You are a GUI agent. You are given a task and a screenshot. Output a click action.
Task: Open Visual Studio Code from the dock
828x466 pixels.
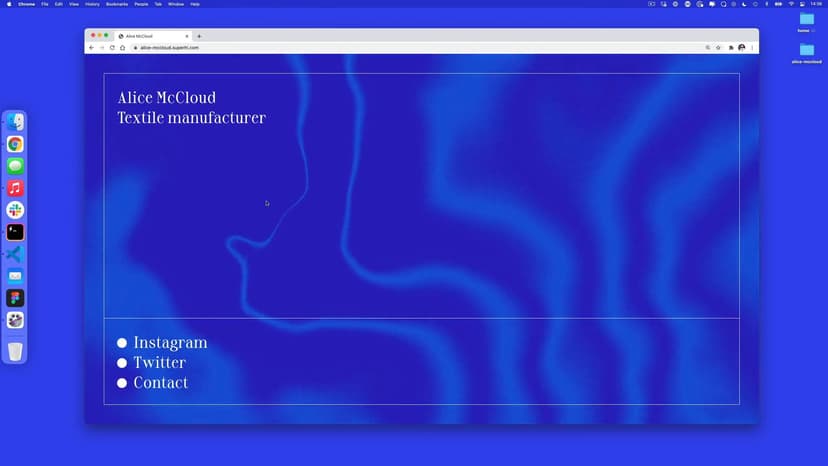(x=15, y=254)
